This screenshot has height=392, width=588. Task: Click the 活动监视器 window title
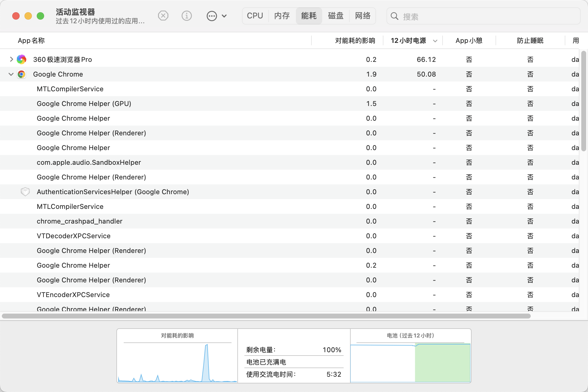click(x=75, y=12)
